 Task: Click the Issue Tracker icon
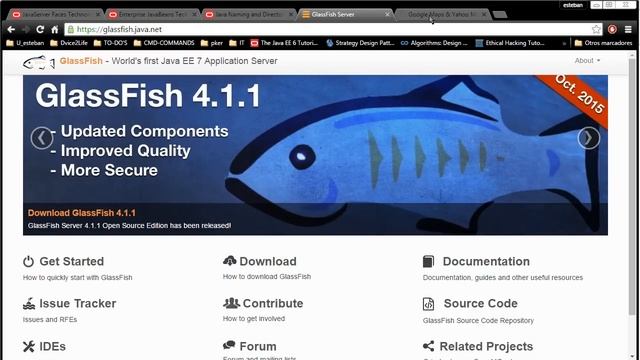29,304
